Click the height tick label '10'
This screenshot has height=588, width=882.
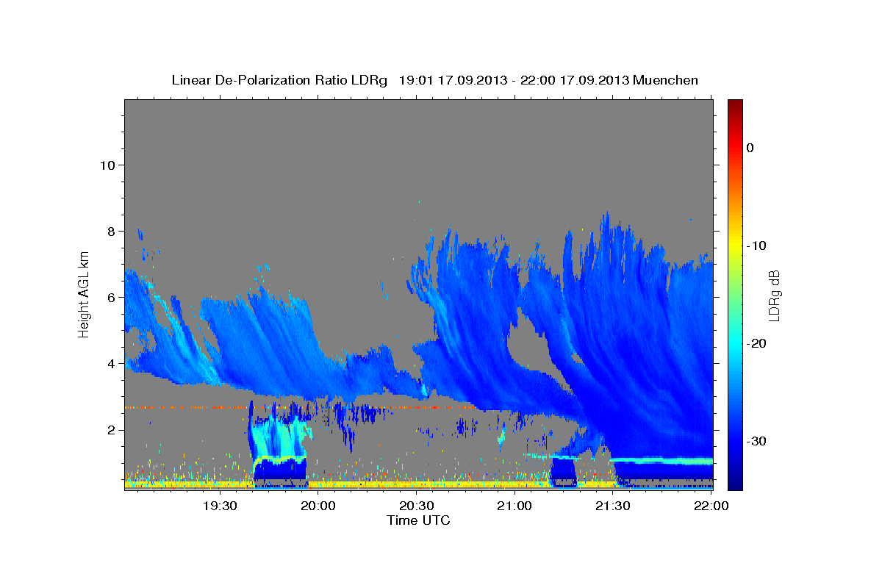coord(107,165)
